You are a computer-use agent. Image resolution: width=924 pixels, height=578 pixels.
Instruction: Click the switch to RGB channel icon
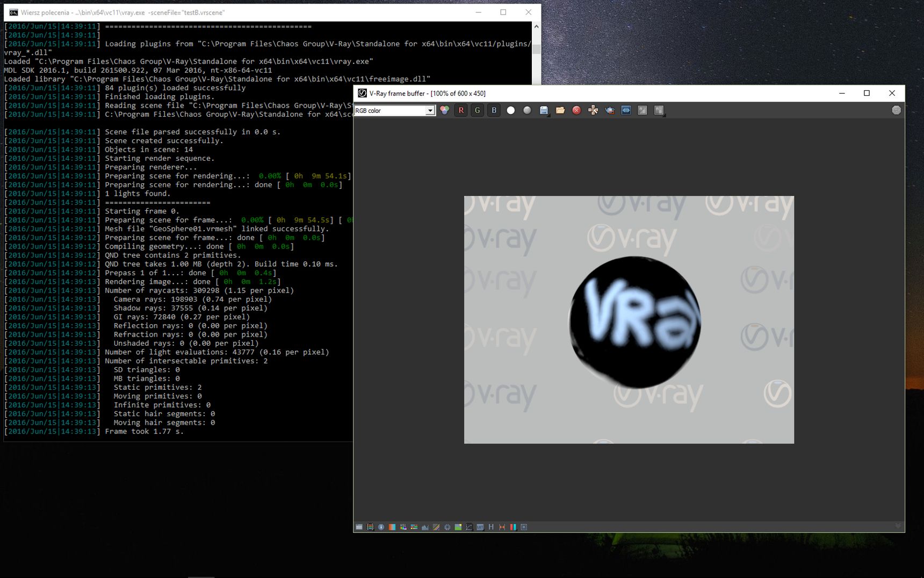click(444, 110)
